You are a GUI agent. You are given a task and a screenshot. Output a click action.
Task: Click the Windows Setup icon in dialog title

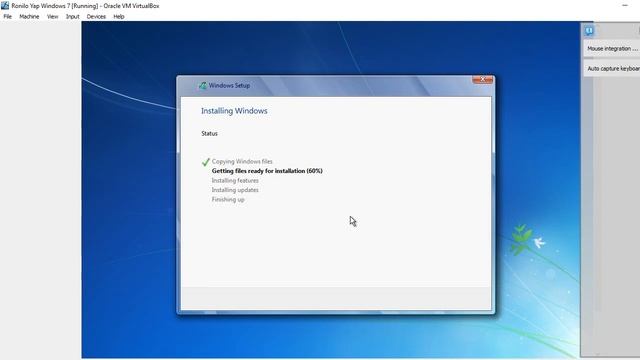click(x=202, y=85)
